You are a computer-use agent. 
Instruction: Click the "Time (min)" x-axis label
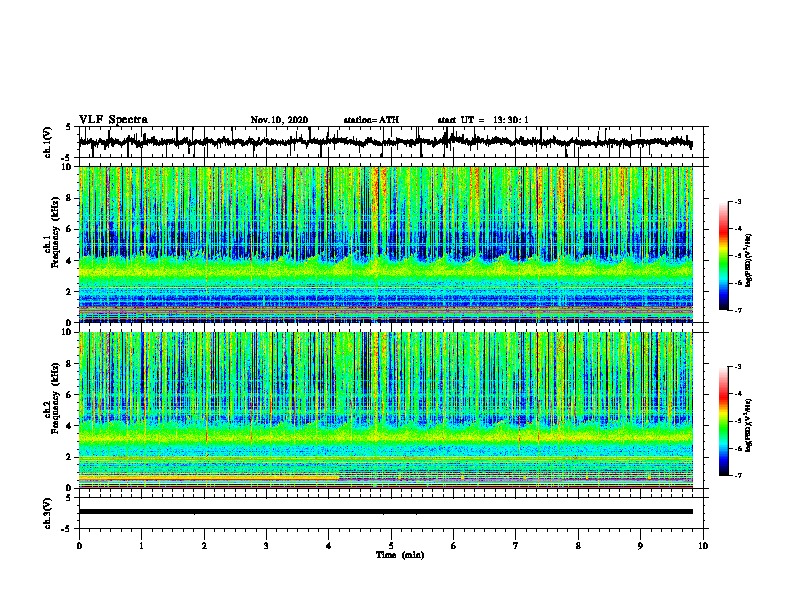(x=400, y=555)
